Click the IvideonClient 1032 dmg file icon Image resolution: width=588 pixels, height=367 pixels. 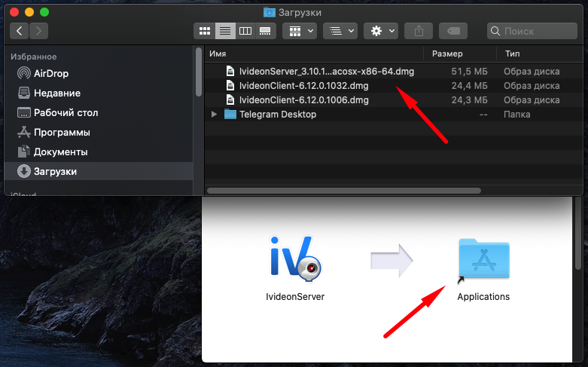230,86
